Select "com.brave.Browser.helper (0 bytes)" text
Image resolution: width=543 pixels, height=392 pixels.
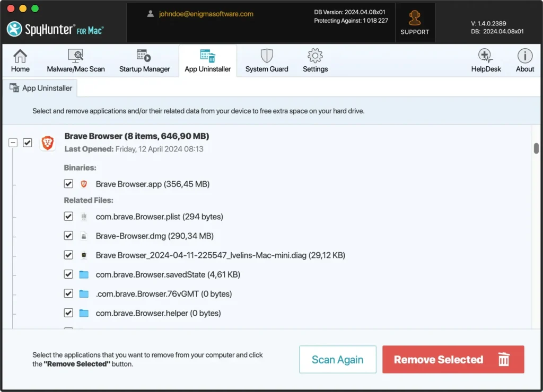point(158,313)
